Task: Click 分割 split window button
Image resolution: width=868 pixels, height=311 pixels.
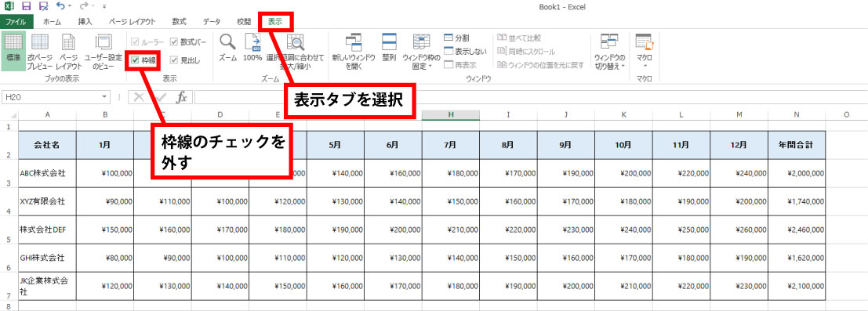Action: click(457, 38)
